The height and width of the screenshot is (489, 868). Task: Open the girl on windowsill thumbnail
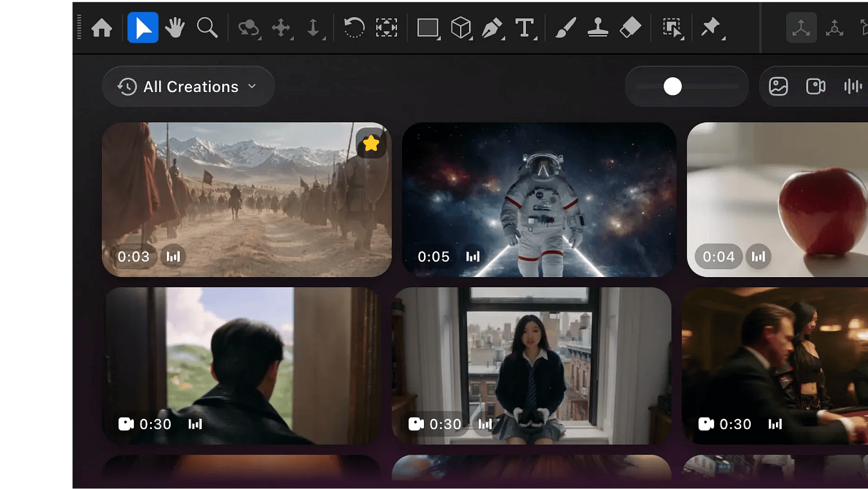(531, 365)
